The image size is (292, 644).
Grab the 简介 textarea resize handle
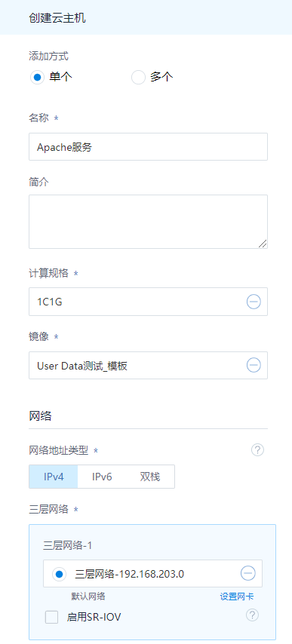pos(263,244)
